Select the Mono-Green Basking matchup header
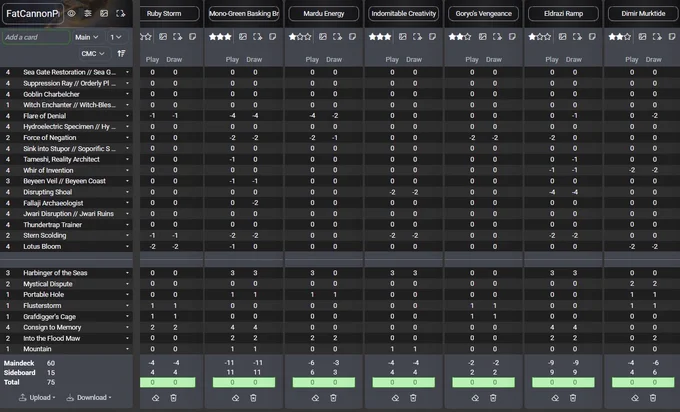 (244, 13)
